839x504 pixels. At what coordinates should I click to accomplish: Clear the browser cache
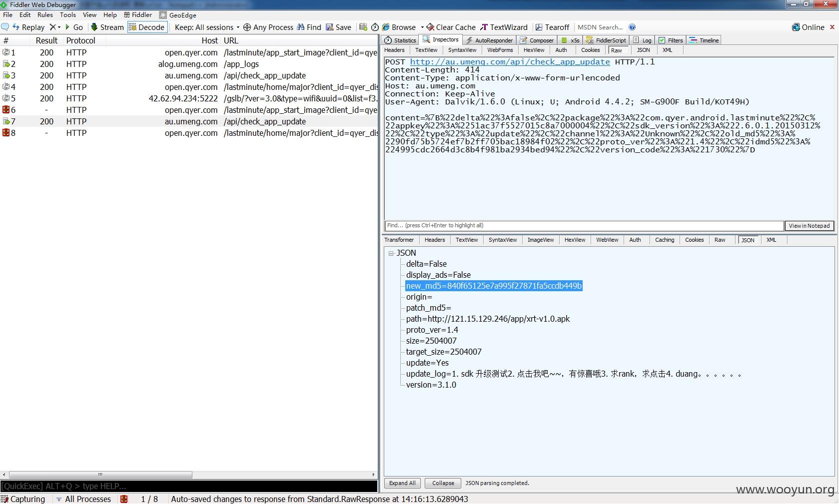451,27
